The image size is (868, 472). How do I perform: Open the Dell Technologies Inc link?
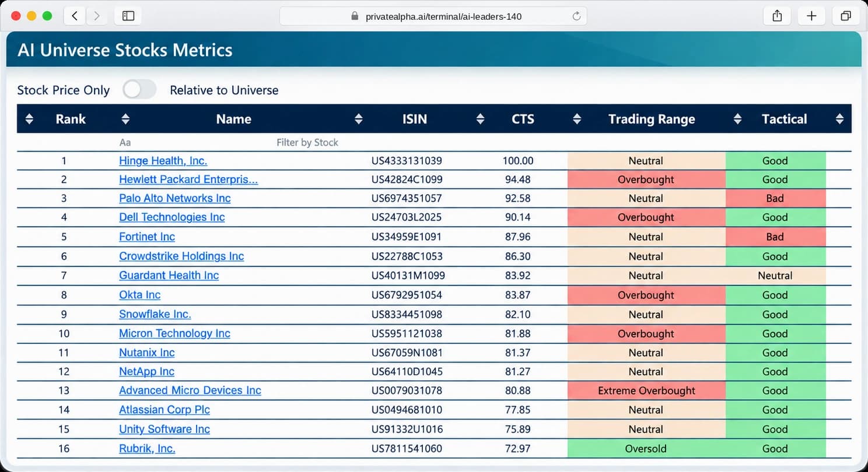pos(172,217)
